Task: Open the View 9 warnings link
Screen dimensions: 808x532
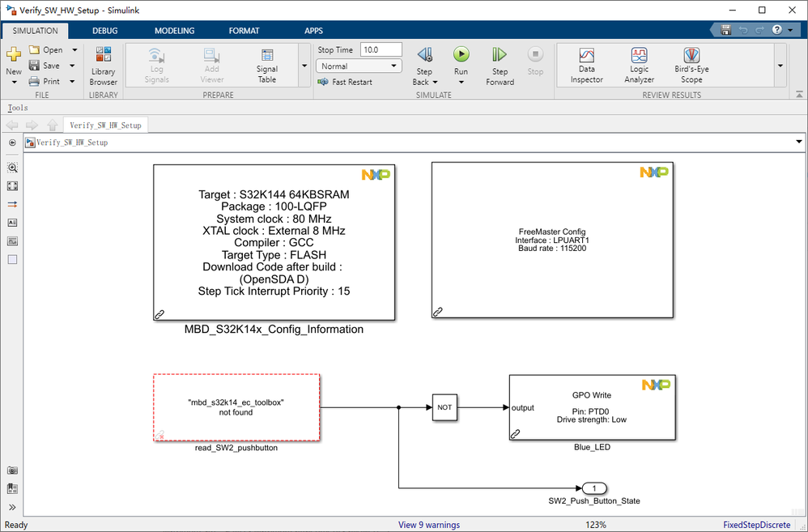Action: pos(429,525)
